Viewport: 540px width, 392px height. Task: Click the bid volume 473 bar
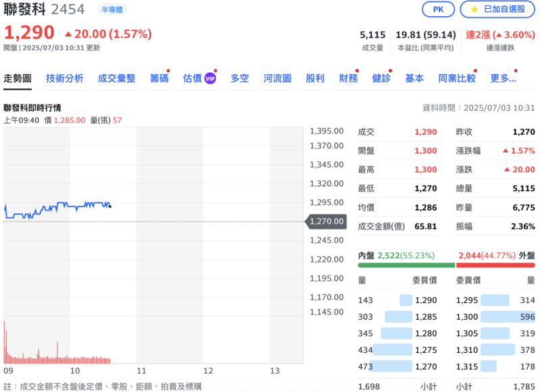391,366
